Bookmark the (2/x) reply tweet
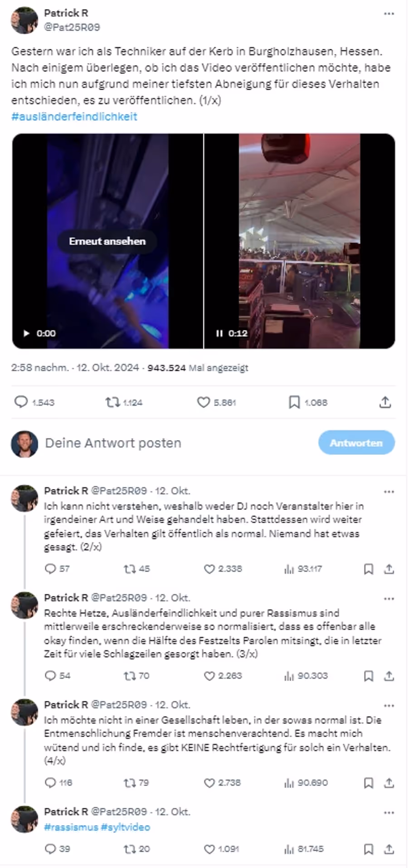408x868 pixels. pos(369,569)
